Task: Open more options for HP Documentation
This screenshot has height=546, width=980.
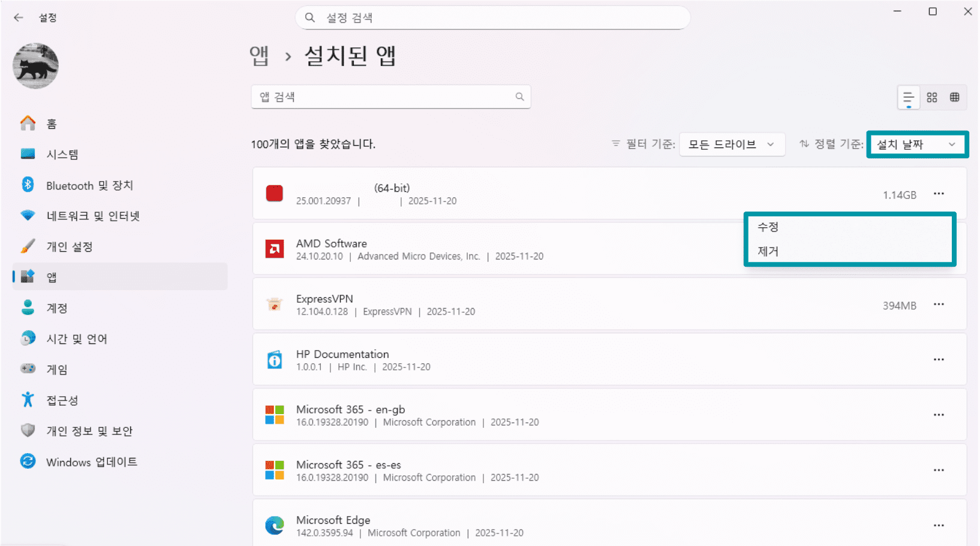Action: click(x=939, y=359)
